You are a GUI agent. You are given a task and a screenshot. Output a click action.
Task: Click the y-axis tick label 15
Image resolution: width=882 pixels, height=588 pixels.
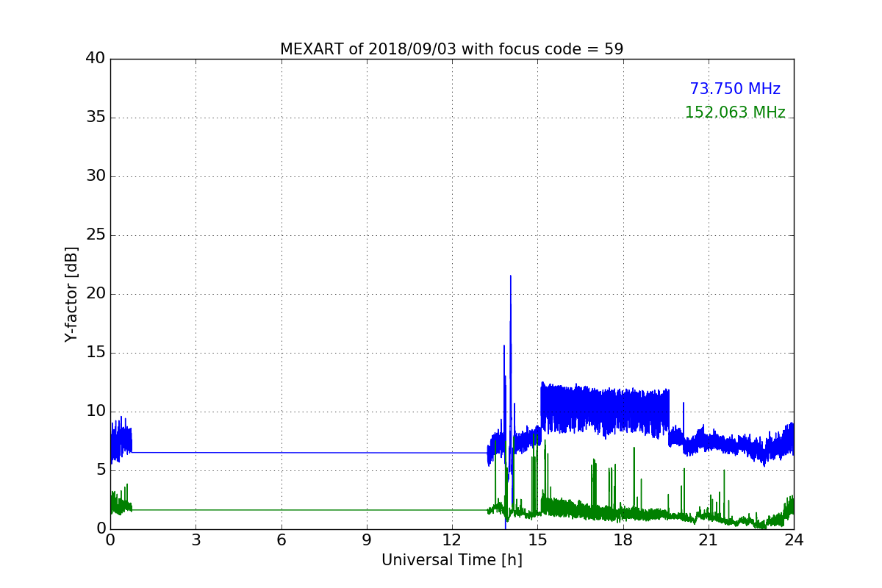pos(95,353)
